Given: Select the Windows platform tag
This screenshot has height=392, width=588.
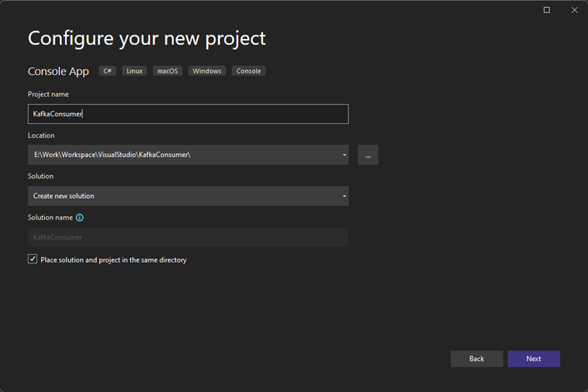Looking at the screenshot, I should (x=207, y=71).
